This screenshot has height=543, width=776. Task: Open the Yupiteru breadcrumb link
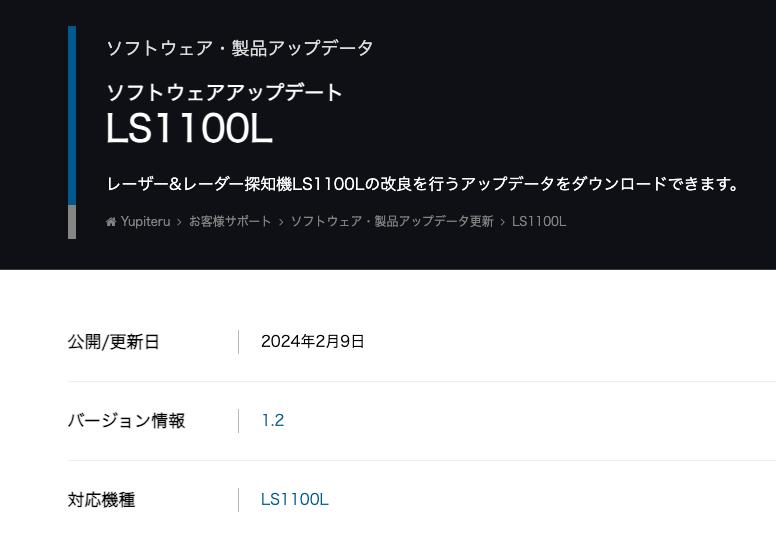click(145, 222)
